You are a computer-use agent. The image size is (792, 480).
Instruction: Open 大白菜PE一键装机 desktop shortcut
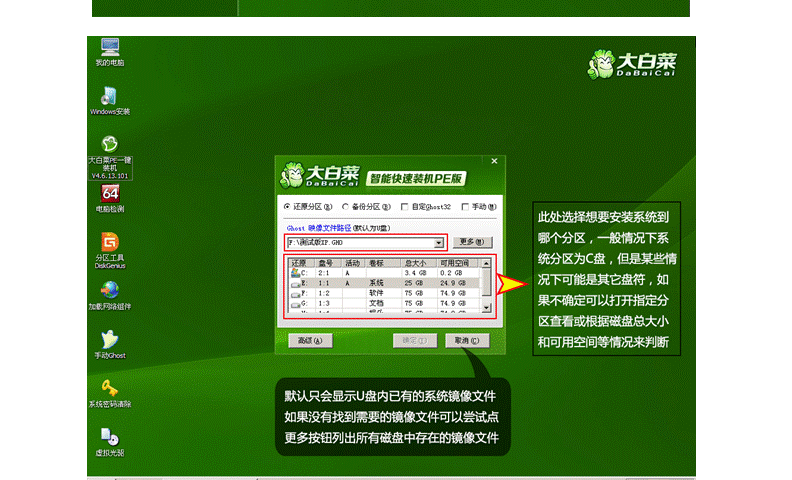pos(110,145)
